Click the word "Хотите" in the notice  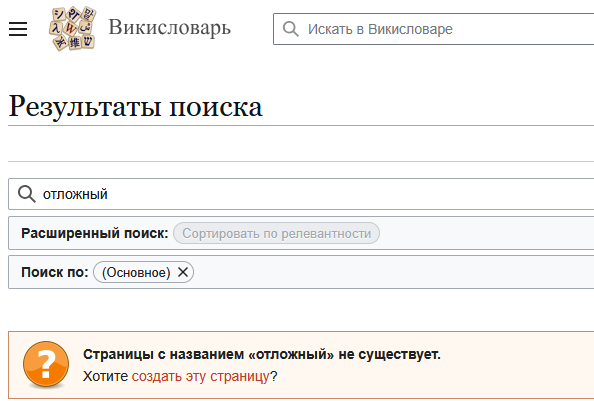(106, 376)
